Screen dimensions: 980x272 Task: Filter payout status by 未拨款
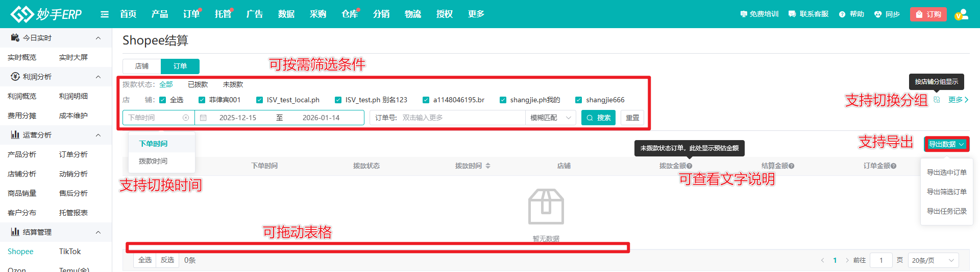click(x=233, y=84)
